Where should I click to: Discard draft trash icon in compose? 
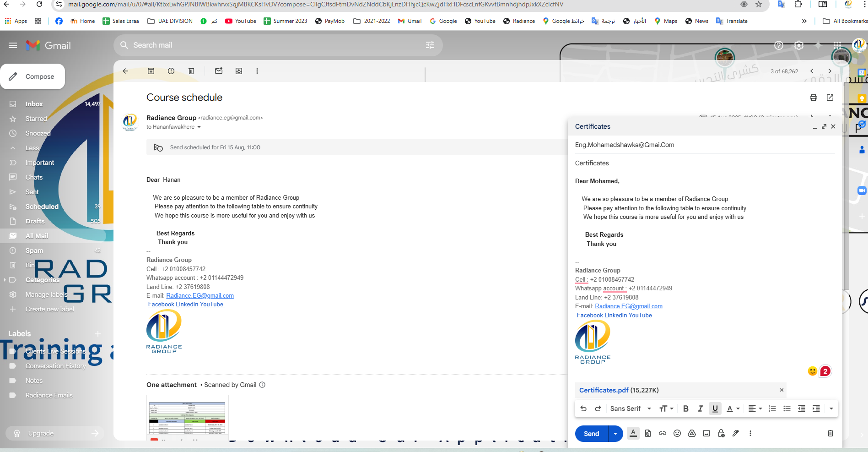(830, 433)
